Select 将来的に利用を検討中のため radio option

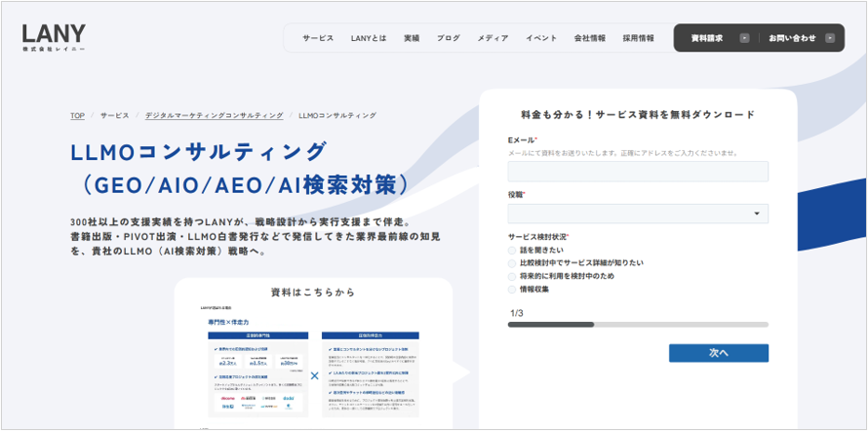pyautogui.click(x=511, y=276)
